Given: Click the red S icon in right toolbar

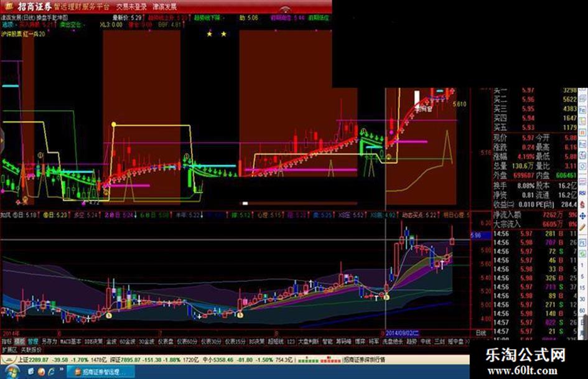Looking at the screenshot, I should 582,205.
